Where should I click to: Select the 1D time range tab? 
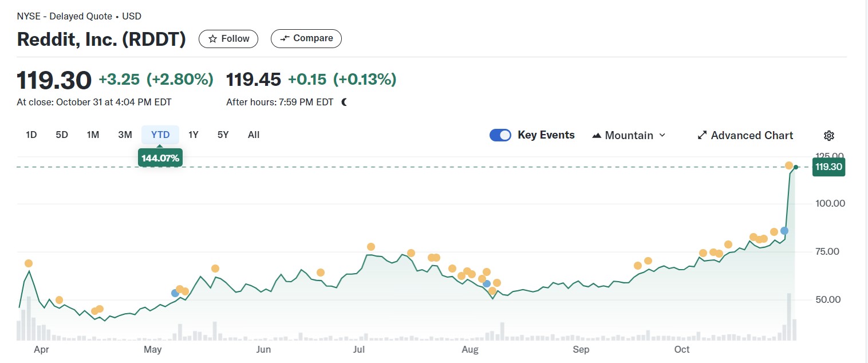click(x=31, y=135)
